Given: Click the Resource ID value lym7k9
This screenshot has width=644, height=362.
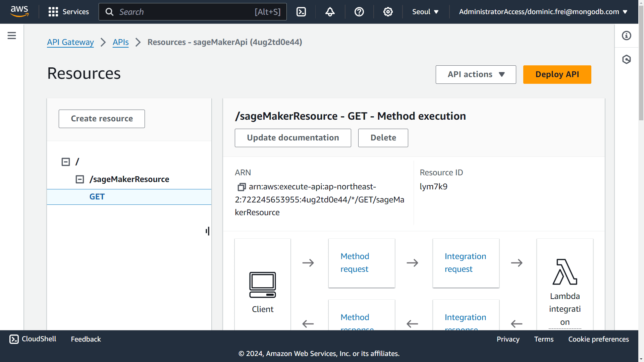Looking at the screenshot, I should (433, 187).
